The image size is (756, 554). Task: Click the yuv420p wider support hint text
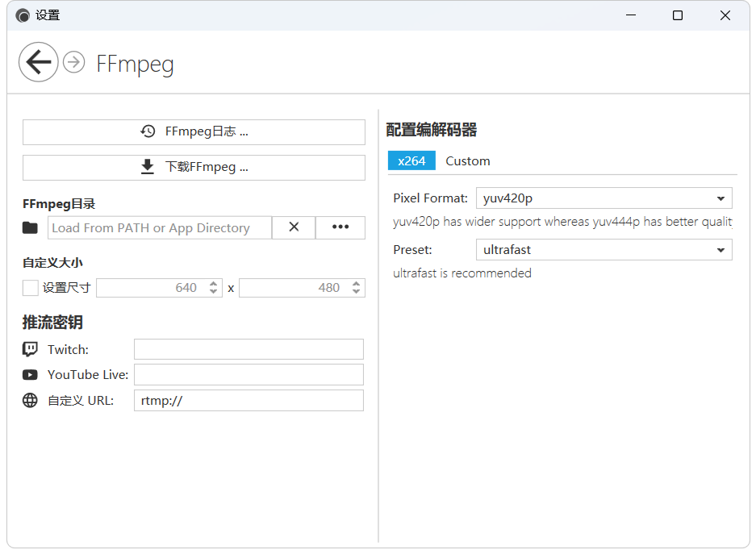[562, 222]
